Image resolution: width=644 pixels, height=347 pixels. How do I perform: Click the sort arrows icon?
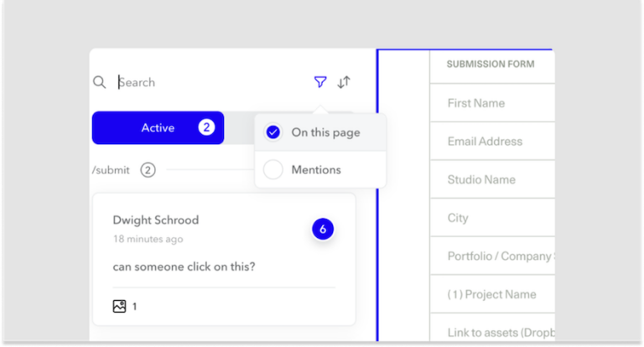pyautogui.click(x=344, y=82)
